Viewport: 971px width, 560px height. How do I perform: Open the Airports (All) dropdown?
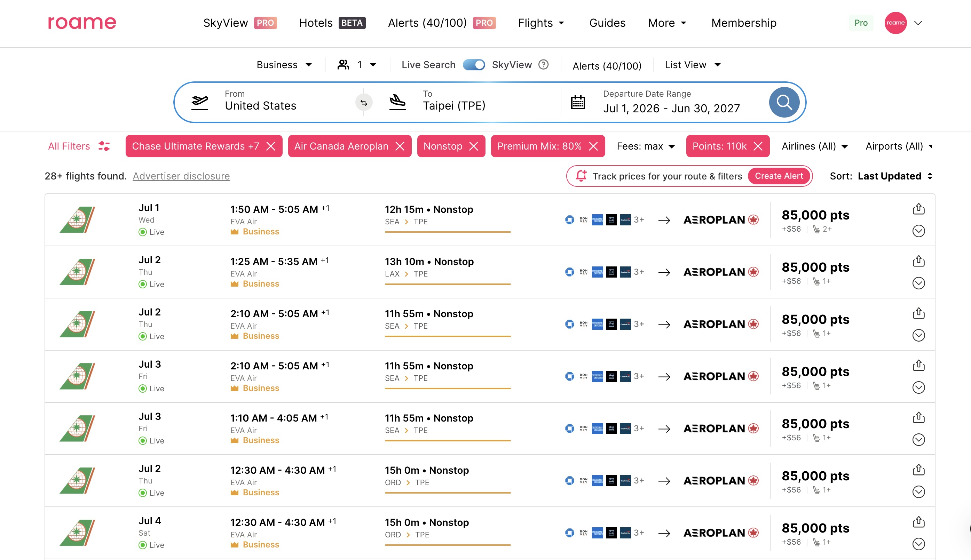pyautogui.click(x=899, y=146)
